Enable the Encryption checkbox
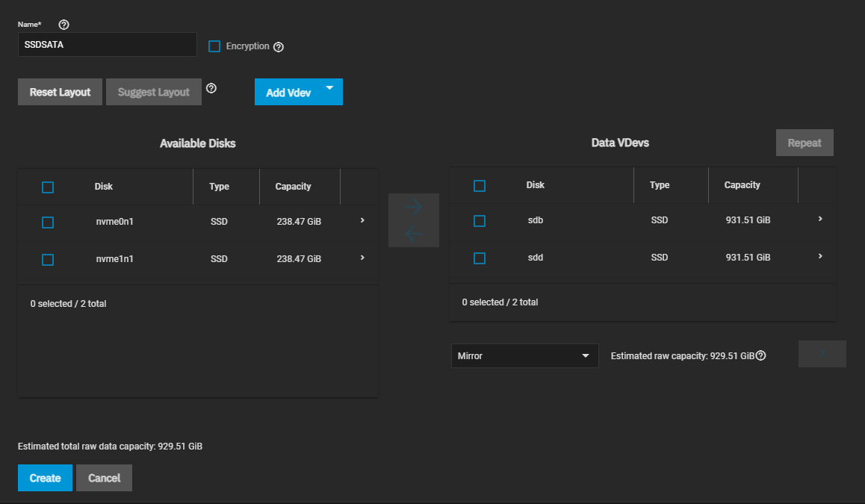Screen dimensions: 865x504 coord(214,46)
